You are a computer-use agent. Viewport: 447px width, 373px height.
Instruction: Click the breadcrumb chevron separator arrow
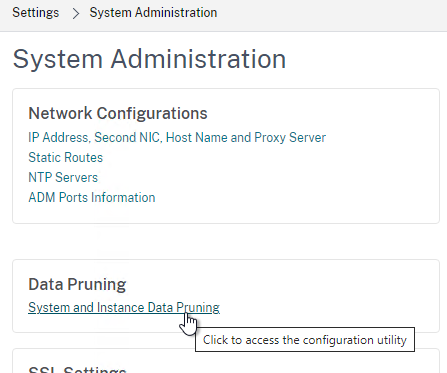click(x=76, y=13)
